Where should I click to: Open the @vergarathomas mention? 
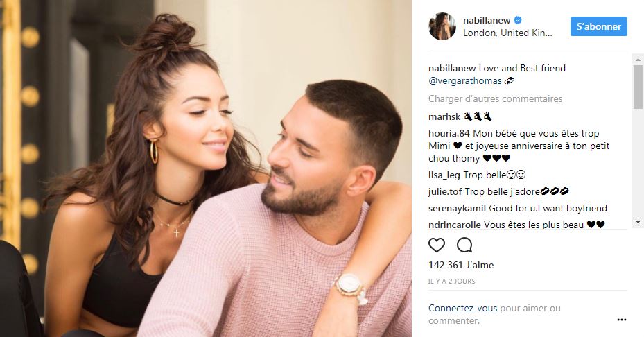465,81
